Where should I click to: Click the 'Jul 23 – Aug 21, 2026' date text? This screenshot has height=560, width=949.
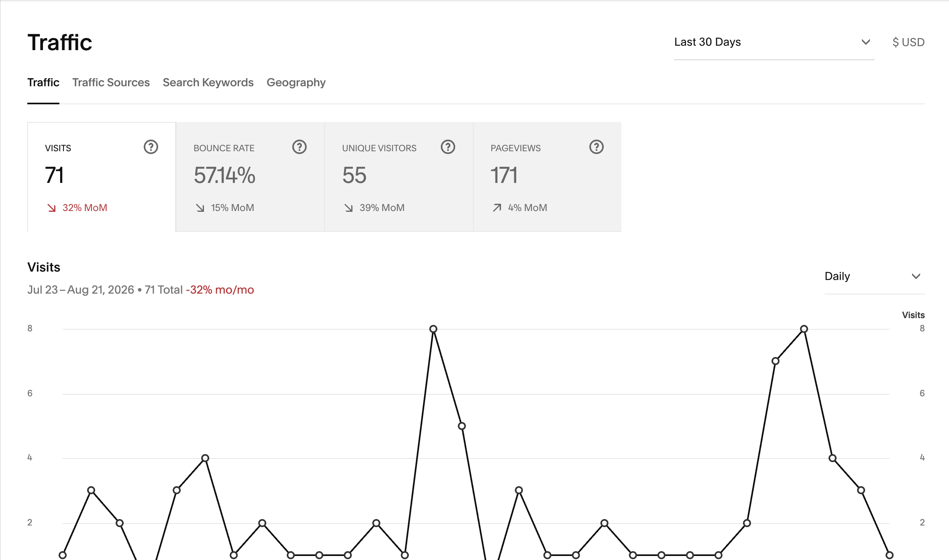[x=81, y=290]
